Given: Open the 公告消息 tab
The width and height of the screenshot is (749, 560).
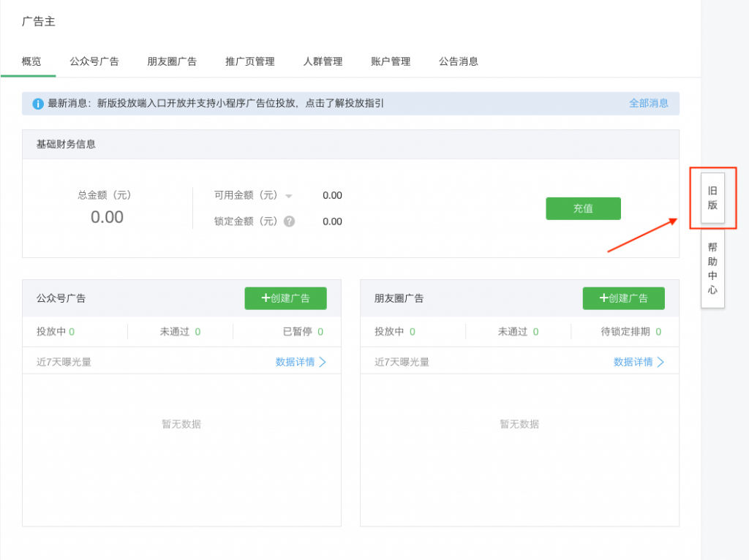Looking at the screenshot, I should pyautogui.click(x=459, y=61).
